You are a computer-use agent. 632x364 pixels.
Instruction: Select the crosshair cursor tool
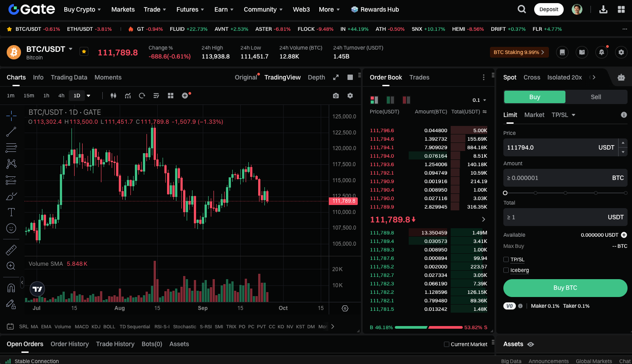click(x=11, y=116)
